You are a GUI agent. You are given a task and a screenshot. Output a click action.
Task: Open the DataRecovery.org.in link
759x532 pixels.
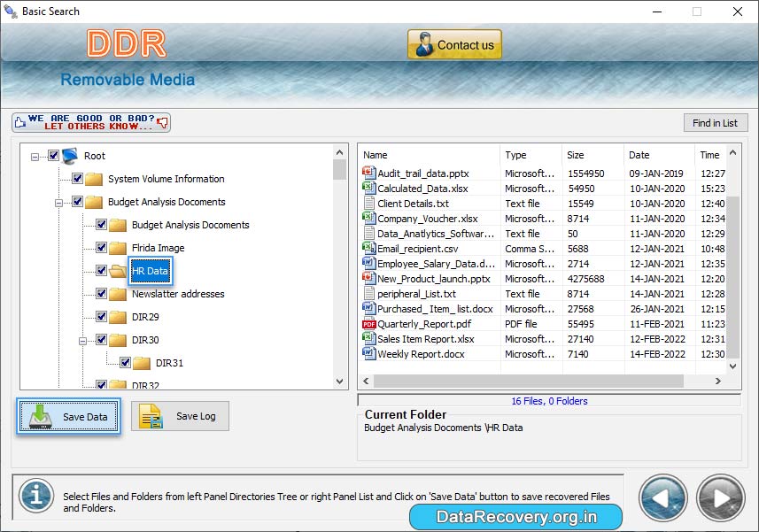click(515, 516)
